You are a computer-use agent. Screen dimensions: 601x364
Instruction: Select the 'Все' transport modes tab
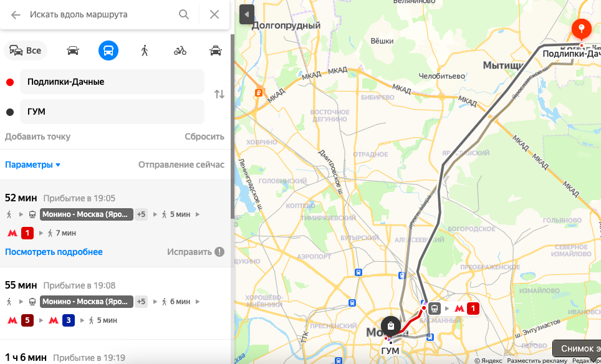point(26,50)
